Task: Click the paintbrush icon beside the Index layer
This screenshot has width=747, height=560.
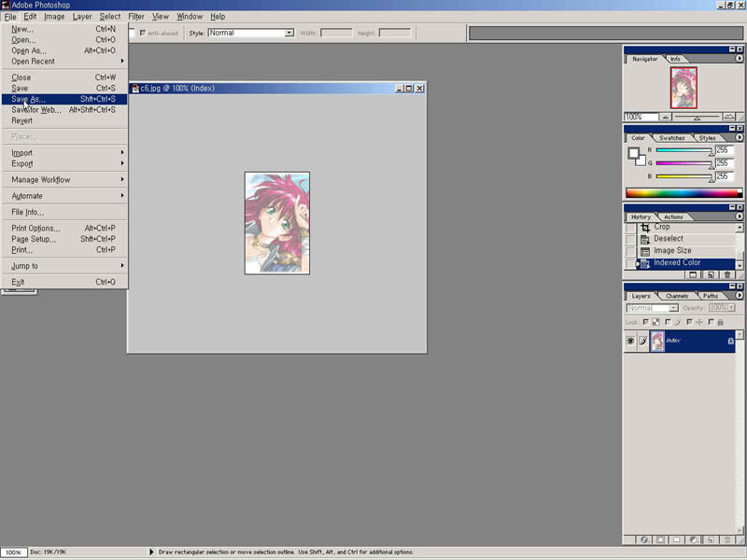Action: point(642,341)
